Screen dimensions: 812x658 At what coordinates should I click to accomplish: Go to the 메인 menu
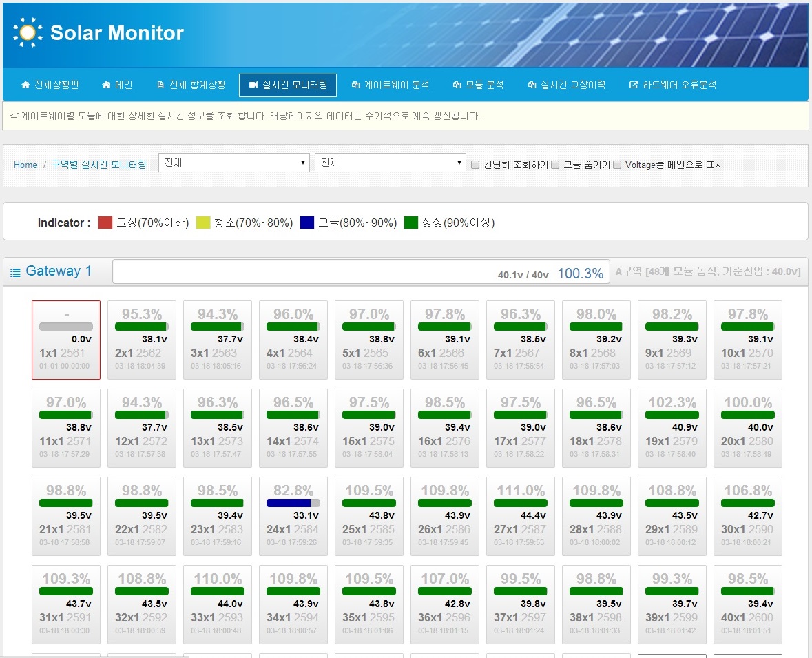117,85
